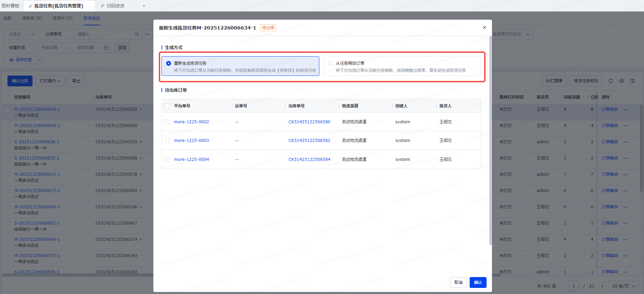
Task: Toggle select-all checkbox in 待出库订单 table
Action: pyautogui.click(x=167, y=106)
